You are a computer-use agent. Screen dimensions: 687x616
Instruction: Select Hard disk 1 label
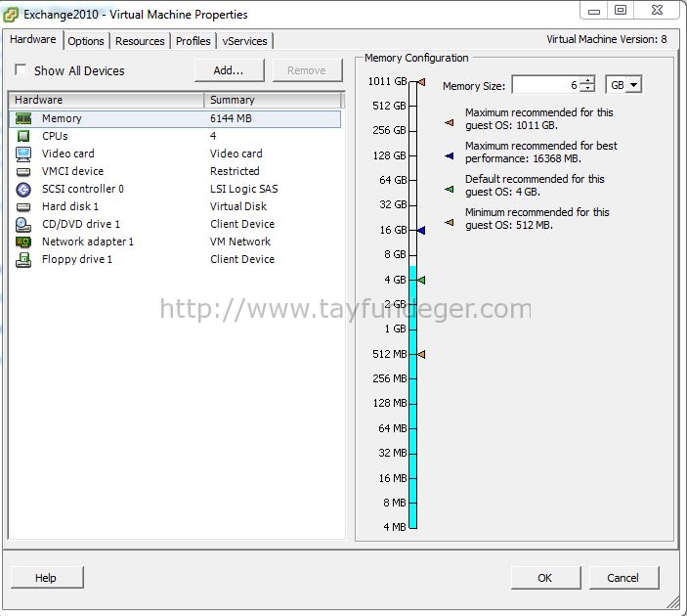coord(70,206)
